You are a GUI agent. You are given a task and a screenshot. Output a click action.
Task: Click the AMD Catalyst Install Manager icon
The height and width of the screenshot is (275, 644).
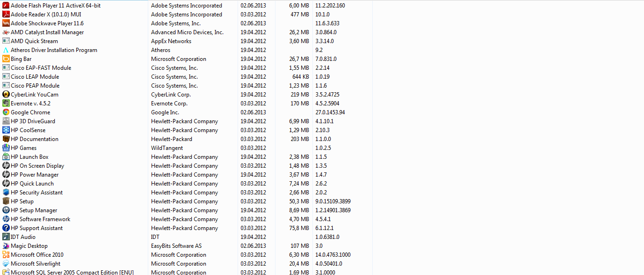click(x=6, y=32)
